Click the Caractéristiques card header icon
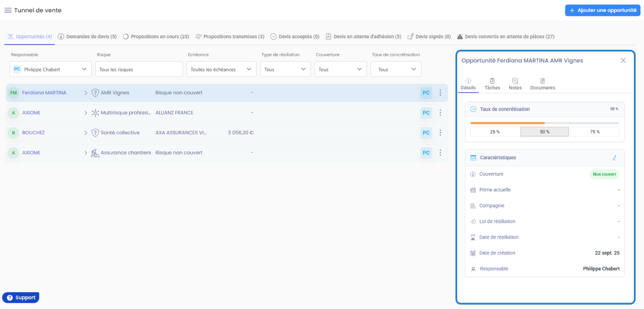Viewport: 644px width, 309px height. point(473,158)
